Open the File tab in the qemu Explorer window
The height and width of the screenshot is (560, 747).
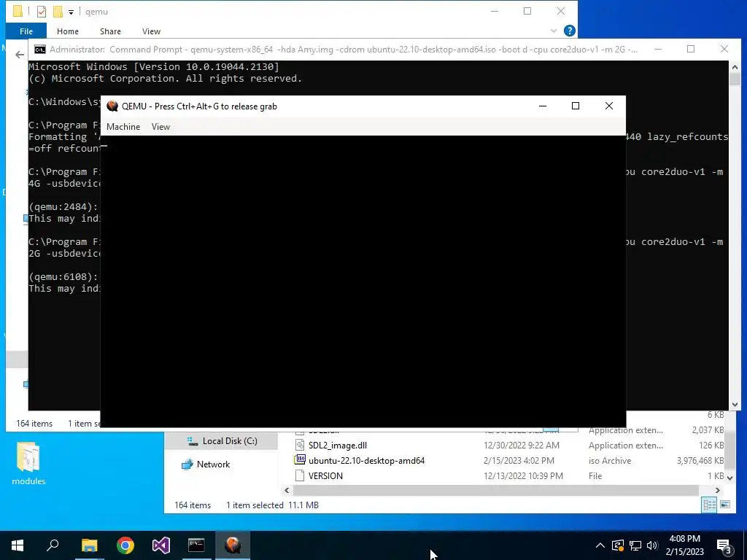26,31
